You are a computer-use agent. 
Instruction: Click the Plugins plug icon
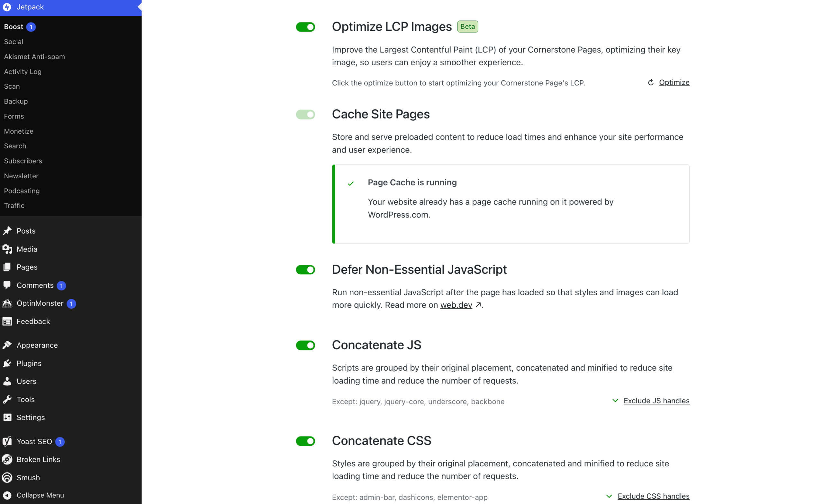[x=7, y=363]
